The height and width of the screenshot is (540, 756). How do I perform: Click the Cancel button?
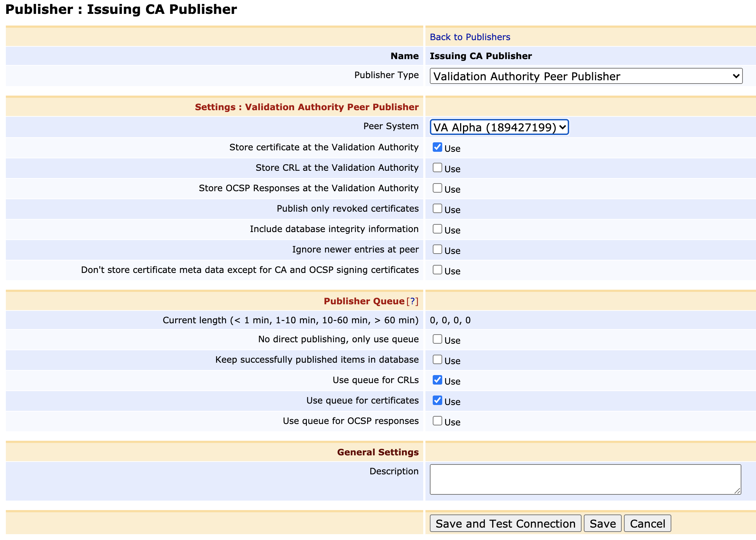[x=647, y=524]
